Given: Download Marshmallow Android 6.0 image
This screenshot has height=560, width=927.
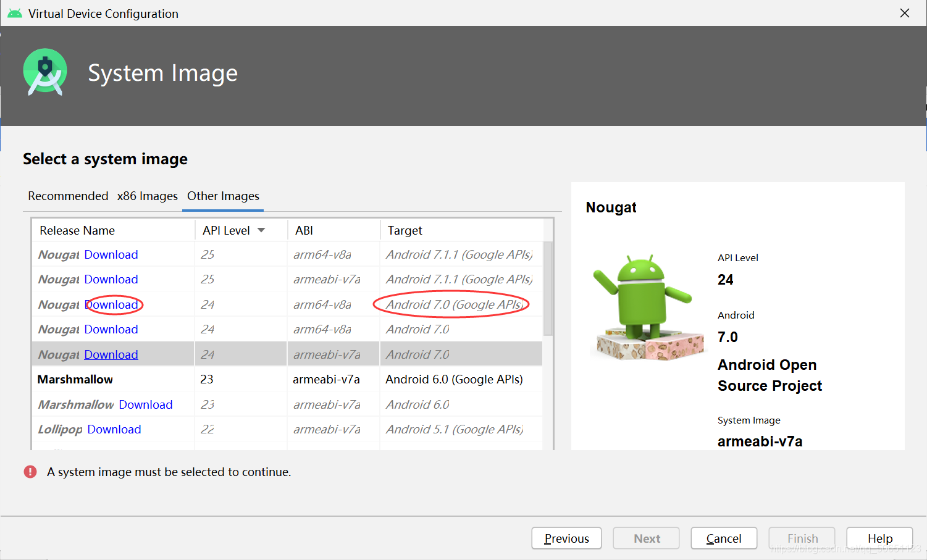Looking at the screenshot, I should [x=146, y=404].
